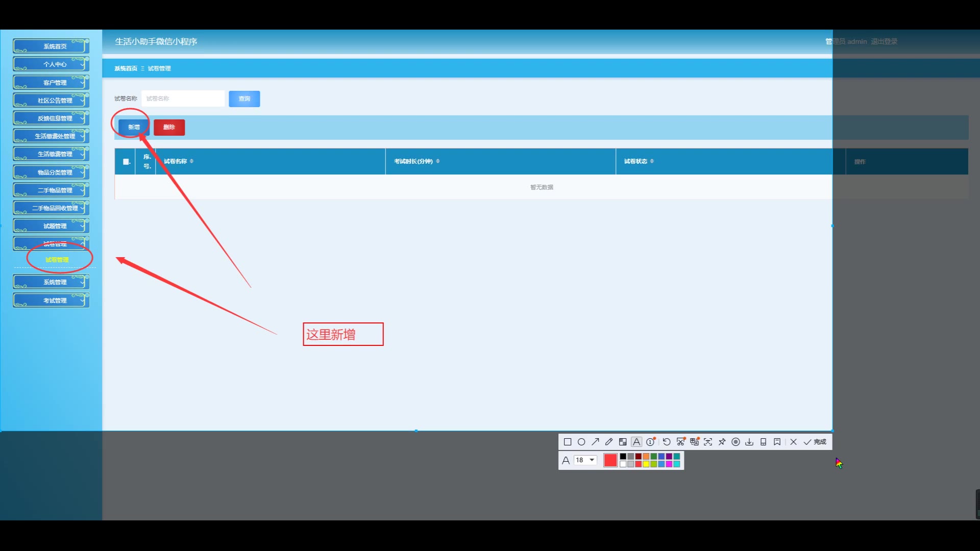The image size is (980, 551).
Task: Click the translate screenshot icon
Action: [x=694, y=442]
